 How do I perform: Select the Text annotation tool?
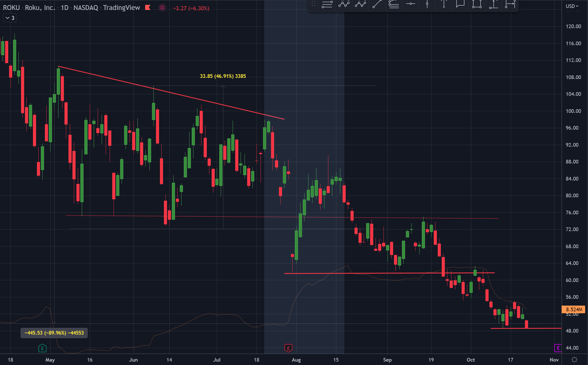click(x=444, y=4)
